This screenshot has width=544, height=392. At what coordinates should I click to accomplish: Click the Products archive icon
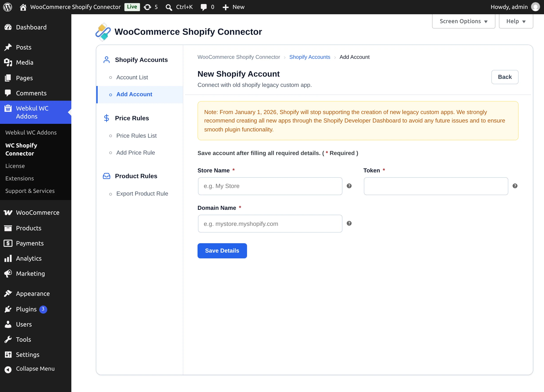8,228
